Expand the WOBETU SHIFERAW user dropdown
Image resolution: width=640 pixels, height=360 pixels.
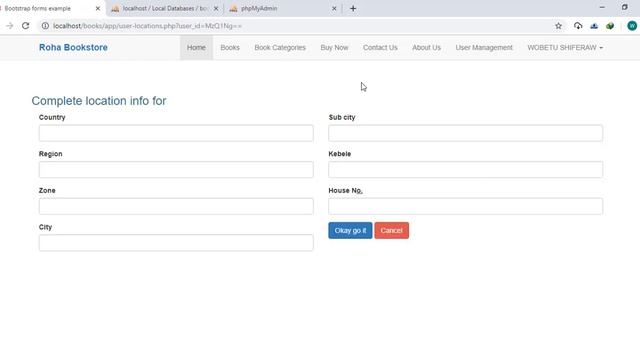click(565, 48)
